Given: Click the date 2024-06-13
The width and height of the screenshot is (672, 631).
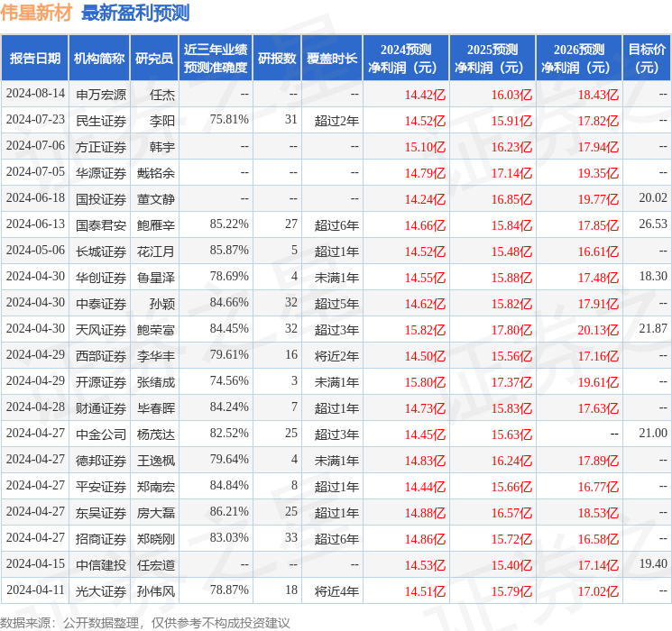Looking at the screenshot, I should [35, 224].
